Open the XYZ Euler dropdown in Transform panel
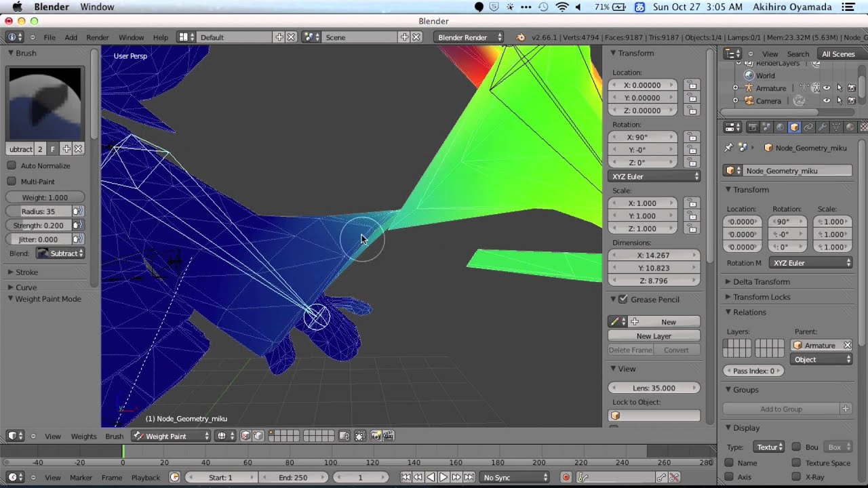The image size is (868, 488). point(654,176)
